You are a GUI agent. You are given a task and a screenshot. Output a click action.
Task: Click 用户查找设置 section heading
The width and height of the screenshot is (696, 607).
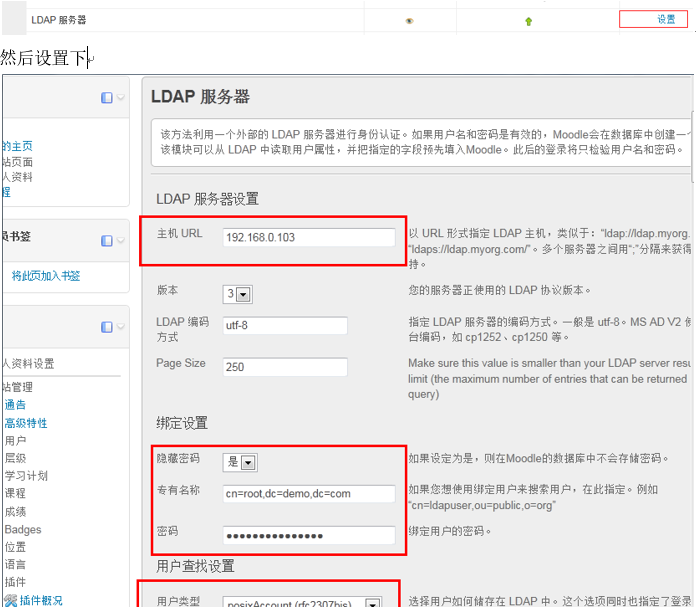(195, 566)
